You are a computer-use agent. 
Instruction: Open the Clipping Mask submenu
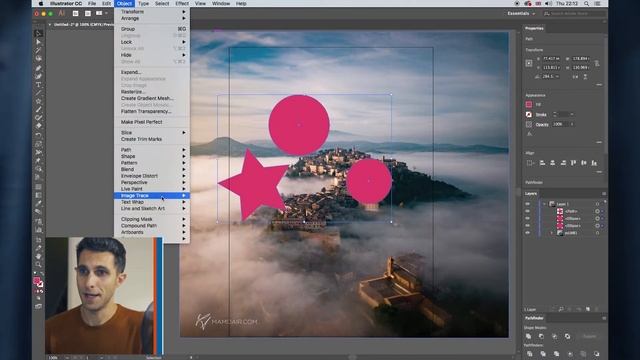coord(152,219)
